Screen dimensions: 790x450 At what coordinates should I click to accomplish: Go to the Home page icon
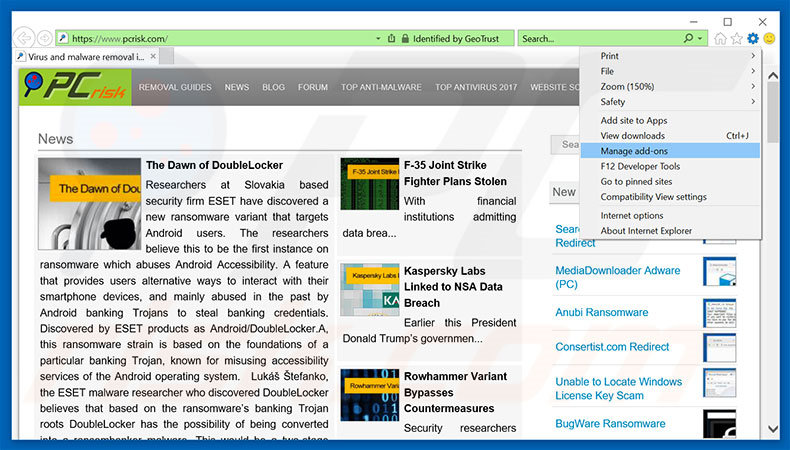pos(720,38)
